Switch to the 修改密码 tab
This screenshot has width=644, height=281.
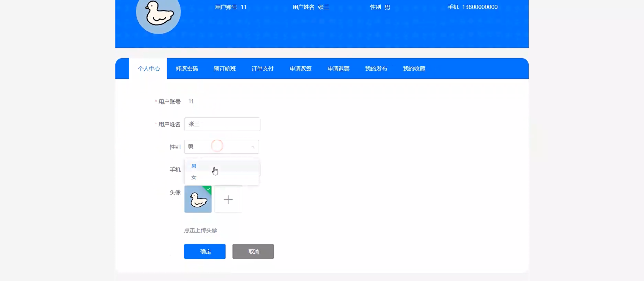(x=187, y=68)
